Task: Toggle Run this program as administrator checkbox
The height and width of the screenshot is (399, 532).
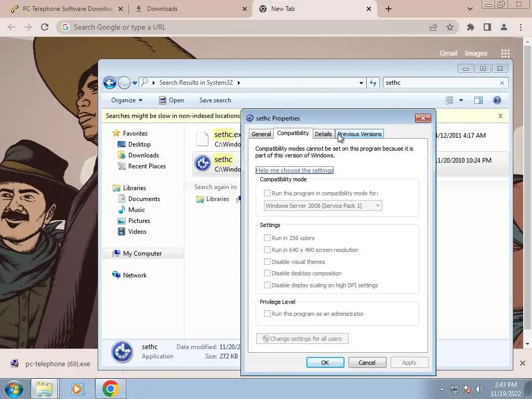Action: (268, 313)
